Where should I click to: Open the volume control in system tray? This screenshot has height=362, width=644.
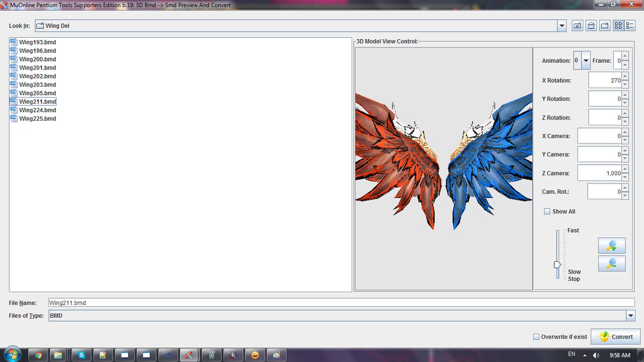pyautogui.click(x=596, y=355)
